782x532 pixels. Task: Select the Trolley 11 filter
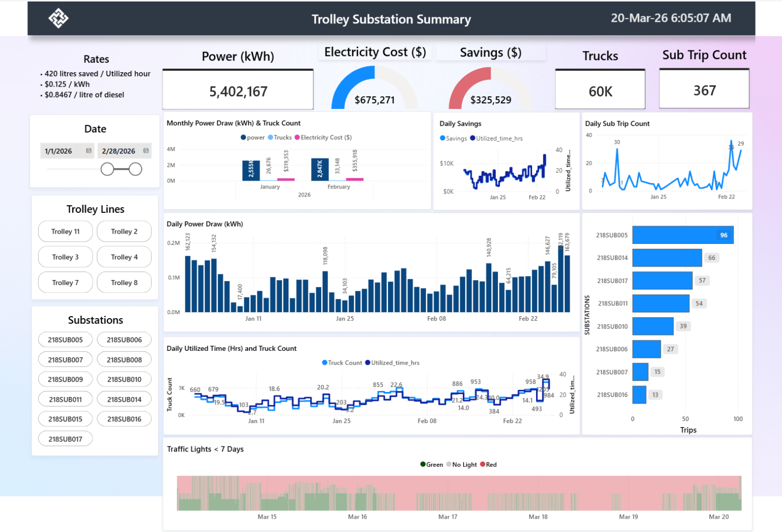pos(65,231)
